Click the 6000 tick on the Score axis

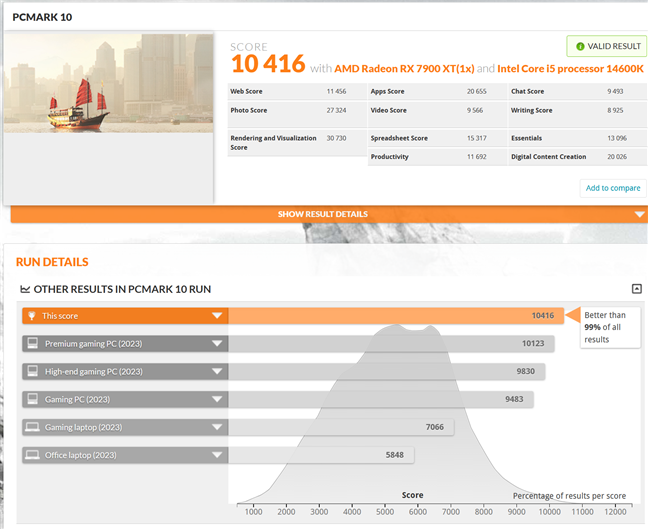pyautogui.click(x=418, y=512)
